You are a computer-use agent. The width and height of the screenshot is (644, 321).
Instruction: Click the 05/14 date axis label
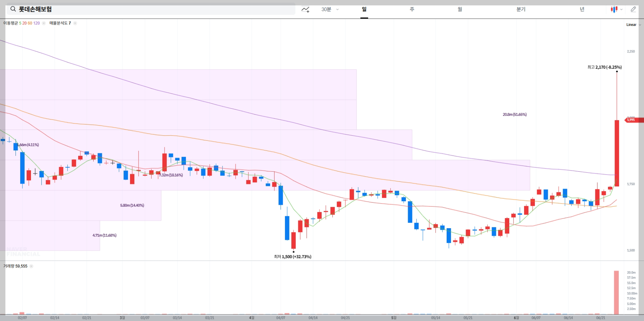click(435, 318)
